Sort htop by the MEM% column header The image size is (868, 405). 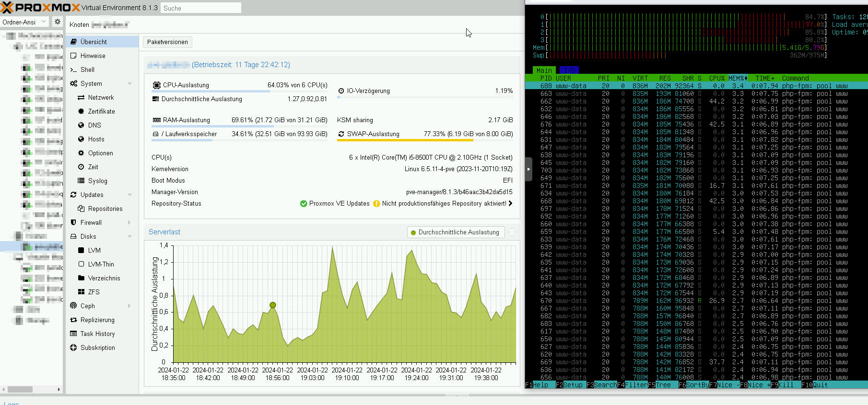point(738,78)
